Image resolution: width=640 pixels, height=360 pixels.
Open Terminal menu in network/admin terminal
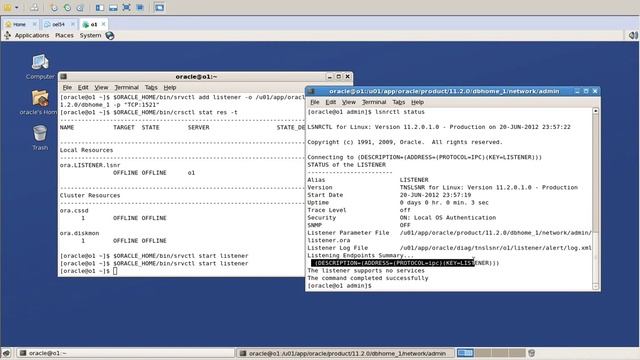coord(374,102)
